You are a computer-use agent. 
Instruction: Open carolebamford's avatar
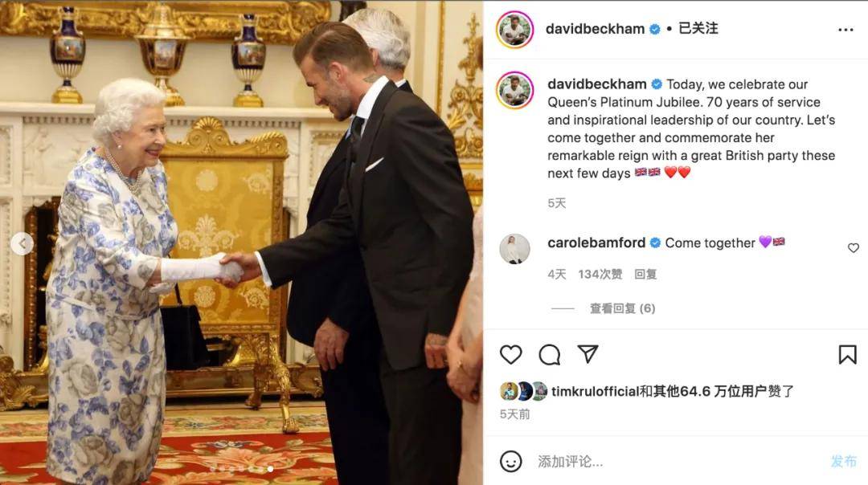(515, 249)
